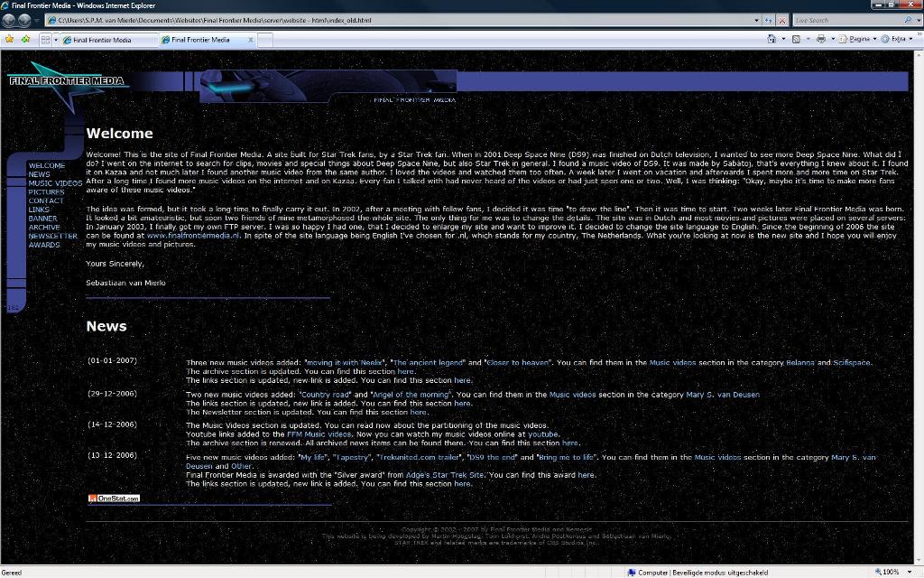Image resolution: width=924 pixels, height=578 pixels.
Task: Click the page scrollbar up arrow
Action: point(919,55)
